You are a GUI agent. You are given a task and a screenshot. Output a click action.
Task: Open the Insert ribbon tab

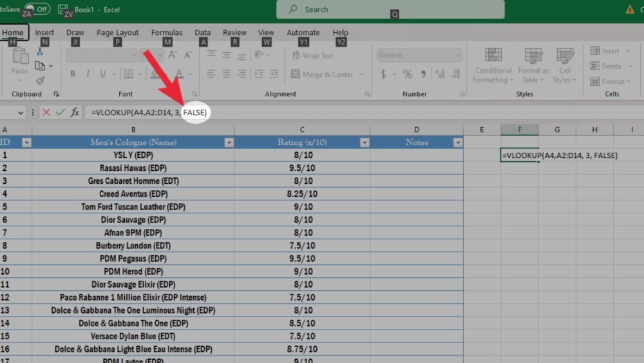click(44, 32)
